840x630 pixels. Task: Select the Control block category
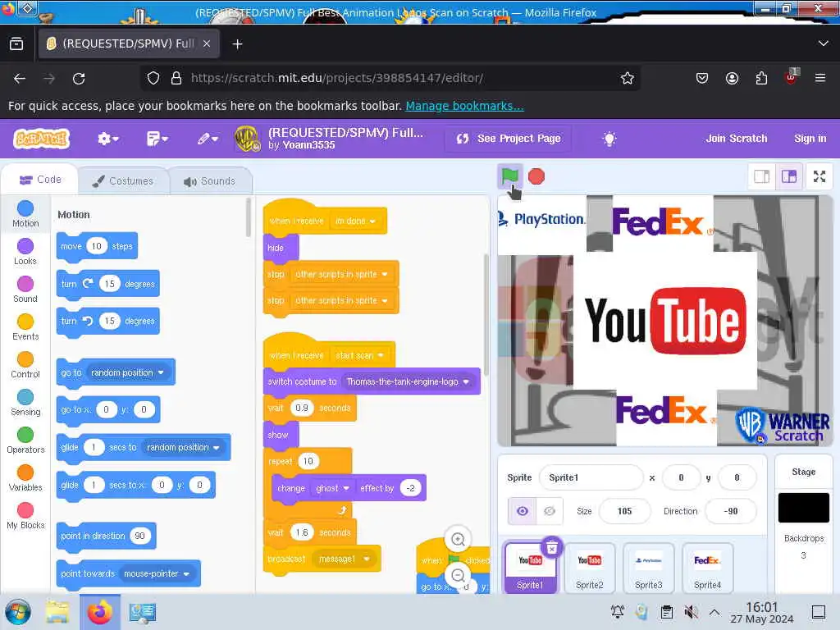pos(25,365)
